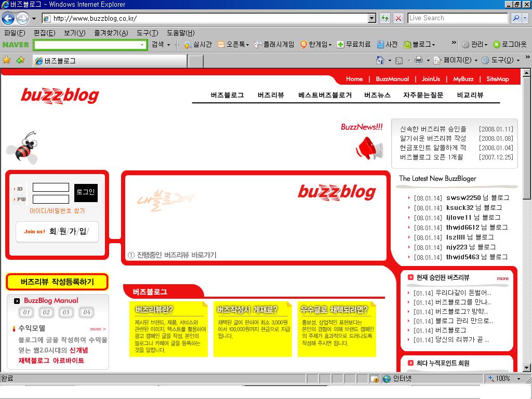Click the 베스트버즈블로거 navigation link
The width and height of the screenshot is (532, 399).
click(325, 95)
